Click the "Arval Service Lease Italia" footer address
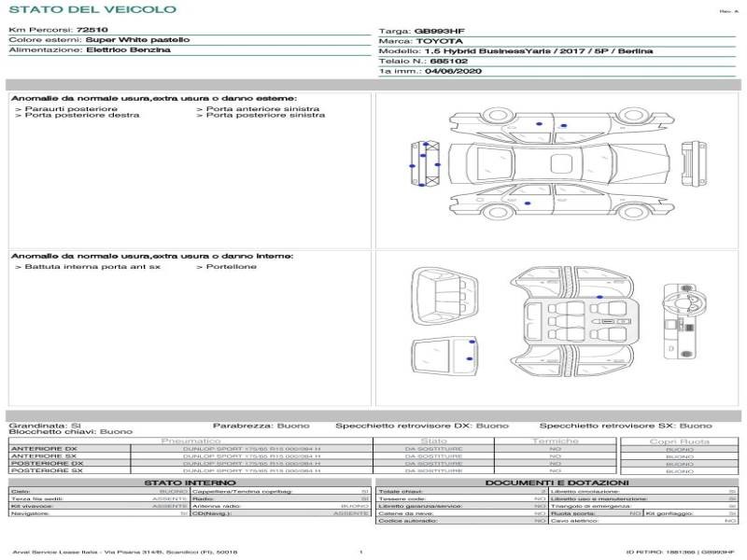747x560 pixels. pos(125,553)
